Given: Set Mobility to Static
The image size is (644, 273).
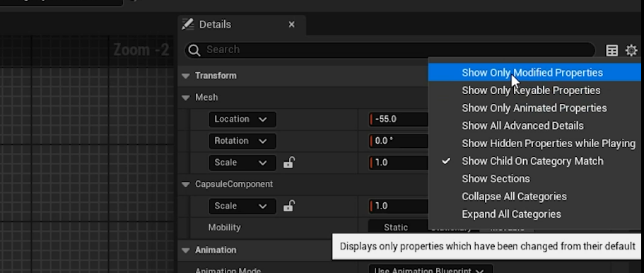Looking at the screenshot, I should [x=395, y=227].
